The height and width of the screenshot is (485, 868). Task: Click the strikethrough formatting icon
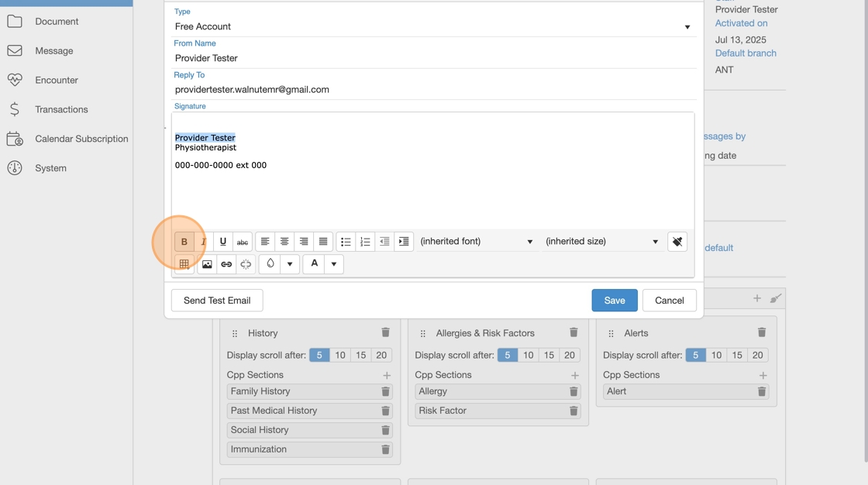tap(243, 242)
